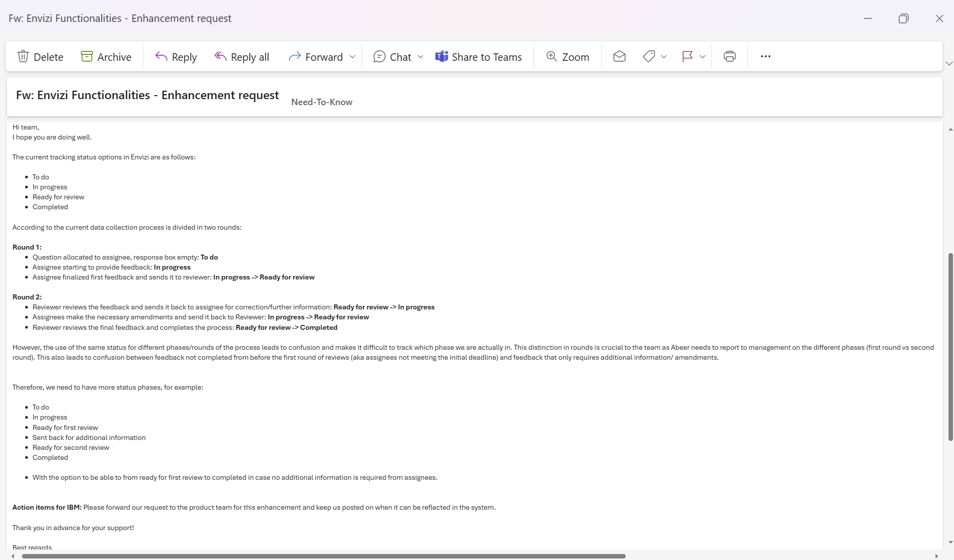The width and height of the screenshot is (954, 560).
Task: Mark message as read/unread envelope icon
Action: pos(619,56)
